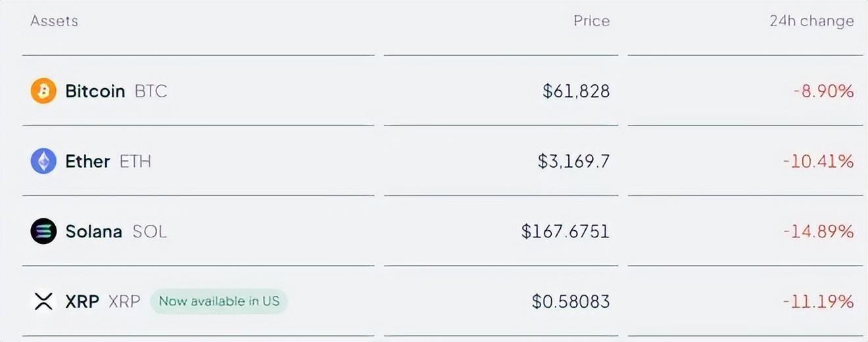Click the XRP X-shaped logo icon
Viewport: 868px width, 342px height.
(43, 302)
